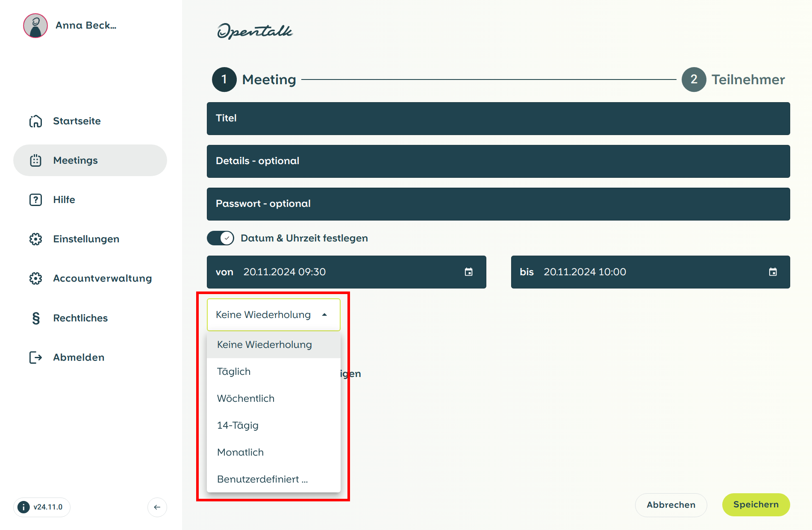
Task: Select Täglich from repetition list
Action: click(234, 371)
